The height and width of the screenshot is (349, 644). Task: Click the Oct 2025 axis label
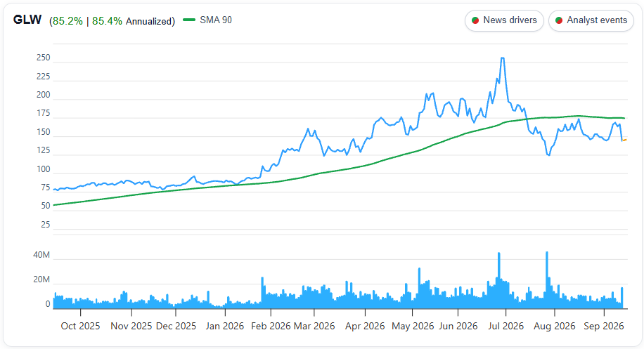point(80,326)
